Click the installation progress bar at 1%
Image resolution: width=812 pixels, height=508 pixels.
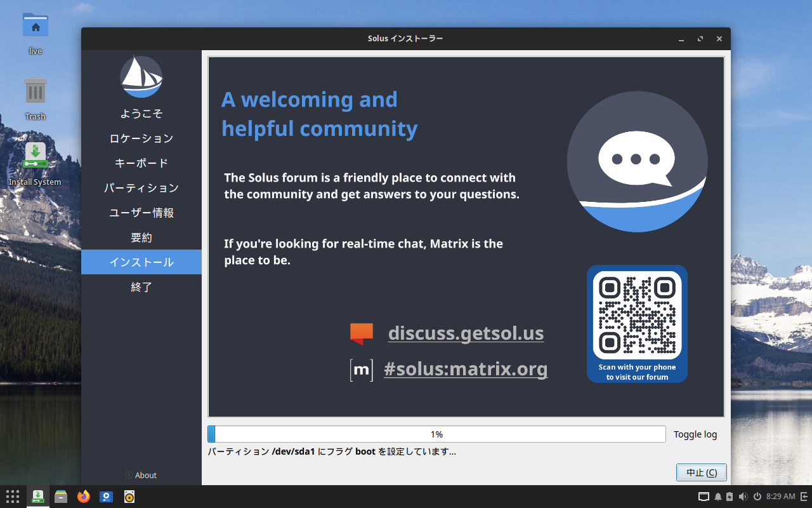tap(436, 434)
